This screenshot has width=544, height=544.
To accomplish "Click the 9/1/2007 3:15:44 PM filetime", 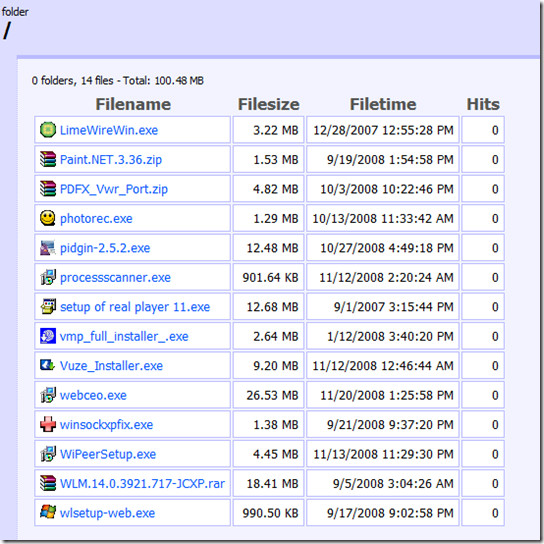I will [394, 307].
